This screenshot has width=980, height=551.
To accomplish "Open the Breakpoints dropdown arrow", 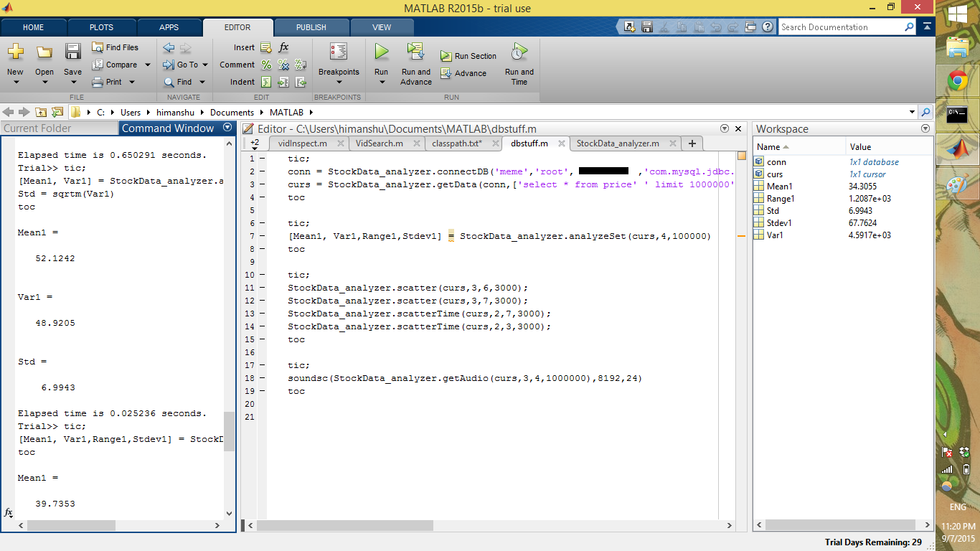I will [x=339, y=83].
